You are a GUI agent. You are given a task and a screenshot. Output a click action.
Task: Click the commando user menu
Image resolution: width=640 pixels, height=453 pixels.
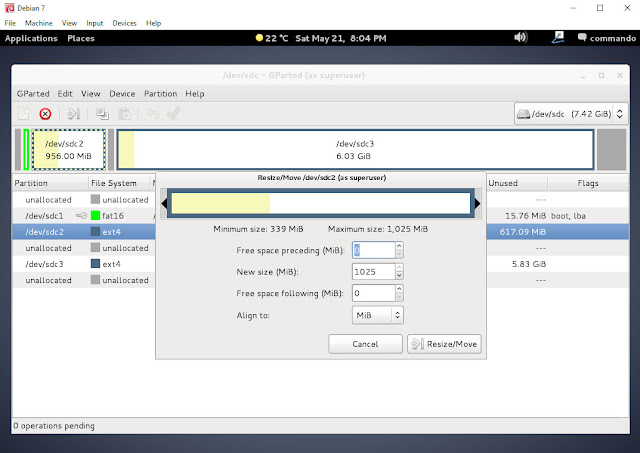[607, 38]
